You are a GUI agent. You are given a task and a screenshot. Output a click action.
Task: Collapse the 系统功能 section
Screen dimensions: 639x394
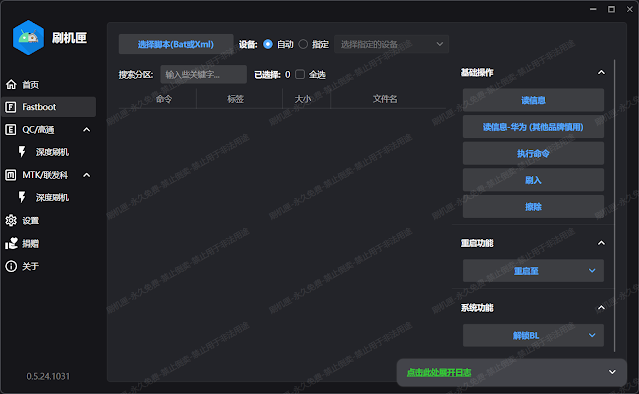point(601,308)
